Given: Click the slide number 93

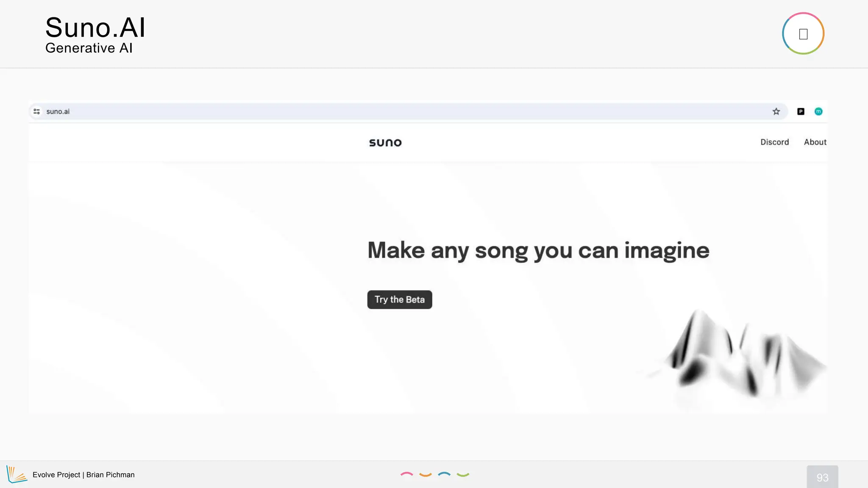Looking at the screenshot, I should pyautogui.click(x=822, y=477).
